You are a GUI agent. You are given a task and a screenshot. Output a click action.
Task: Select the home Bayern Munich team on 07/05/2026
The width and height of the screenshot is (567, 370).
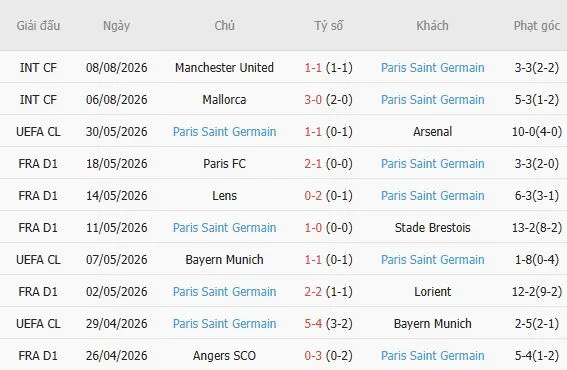(x=224, y=260)
